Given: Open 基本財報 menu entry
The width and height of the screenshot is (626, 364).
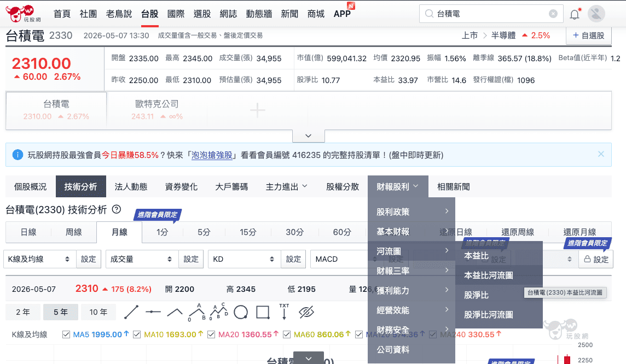Looking at the screenshot, I should tap(411, 232).
